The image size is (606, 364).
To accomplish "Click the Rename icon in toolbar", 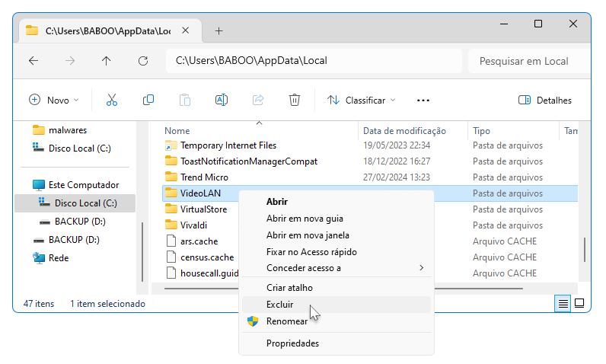I will (x=222, y=100).
